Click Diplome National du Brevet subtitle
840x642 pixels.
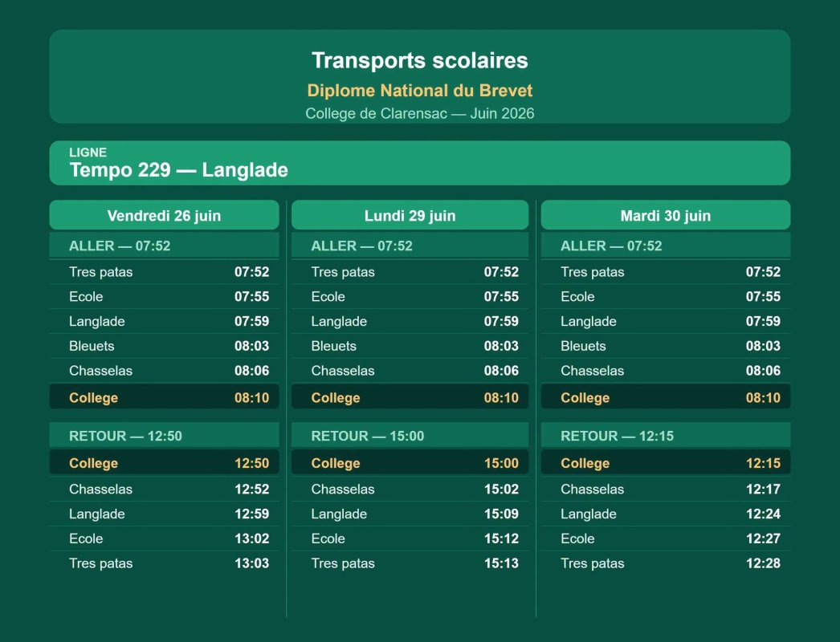[419, 91]
